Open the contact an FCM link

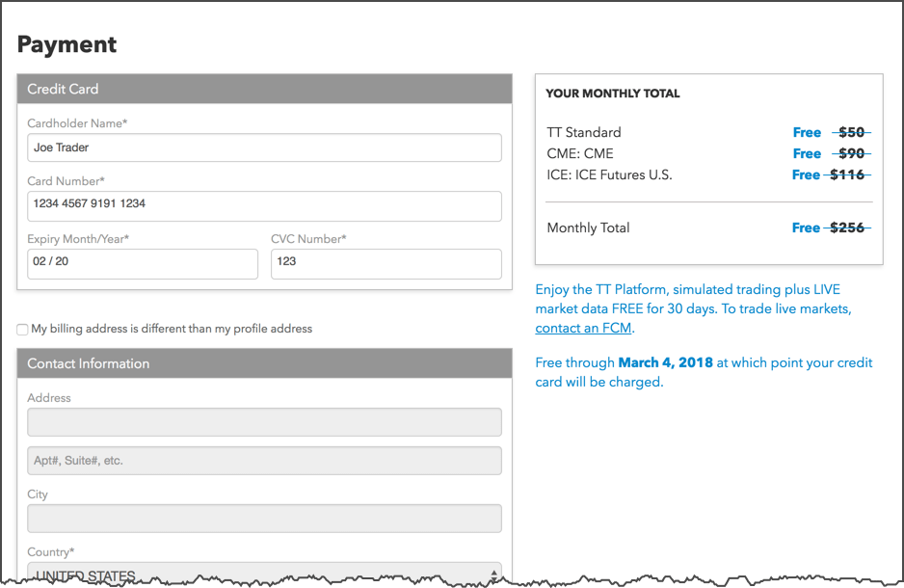583,328
